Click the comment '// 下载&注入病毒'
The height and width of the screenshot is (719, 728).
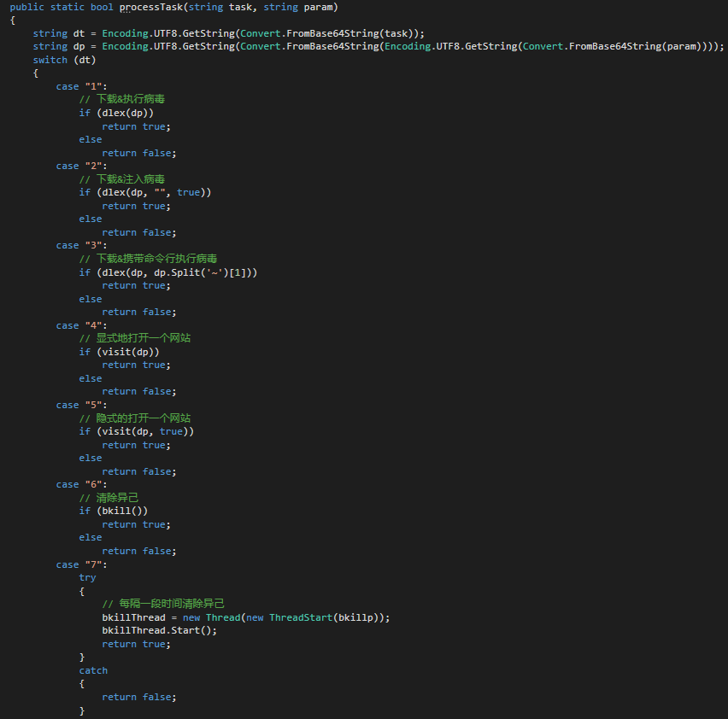(x=122, y=179)
